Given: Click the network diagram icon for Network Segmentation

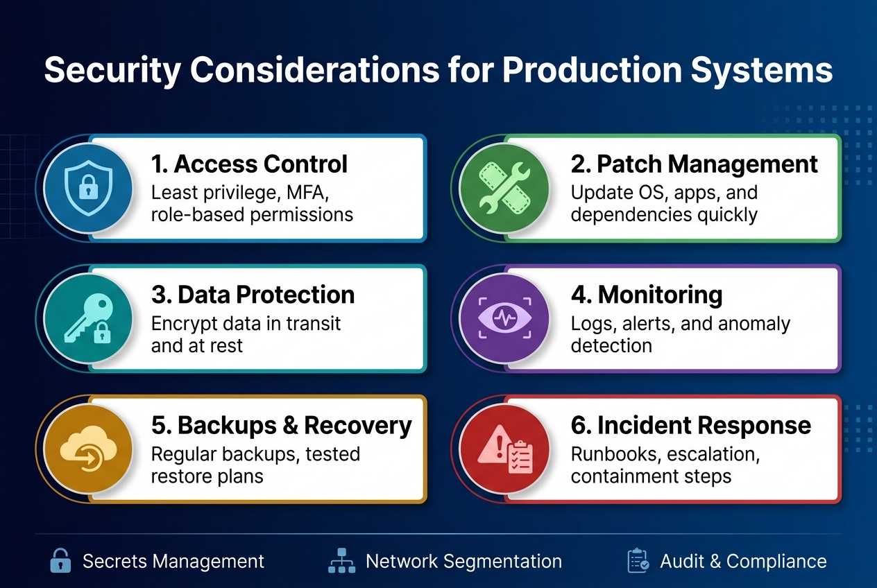Looking at the screenshot, I should coord(341,561).
